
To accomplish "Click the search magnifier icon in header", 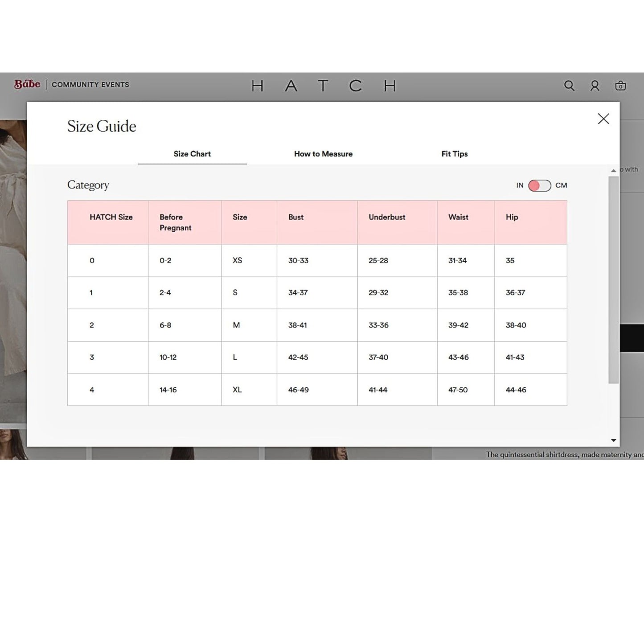I will pos(569,86).
